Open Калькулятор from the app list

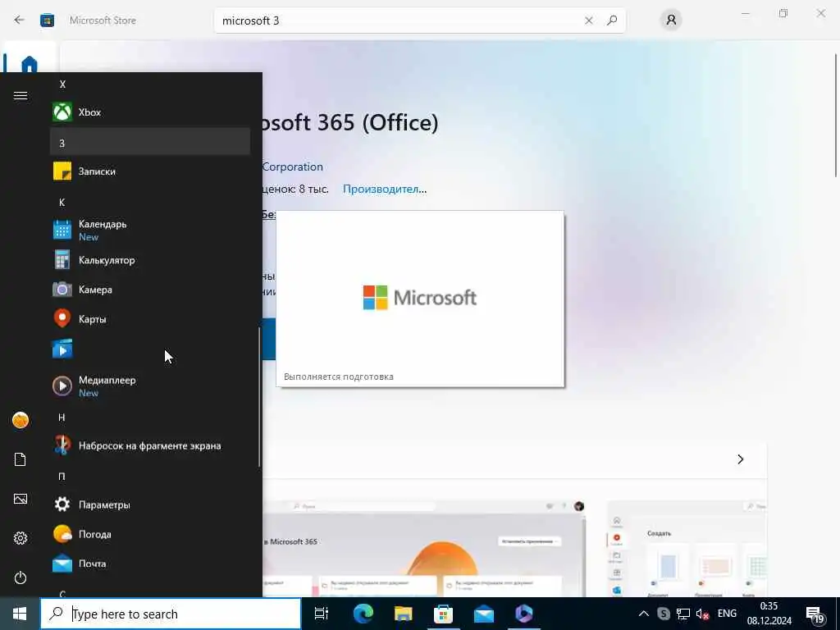pyautogui.click(x=149, y=260)
